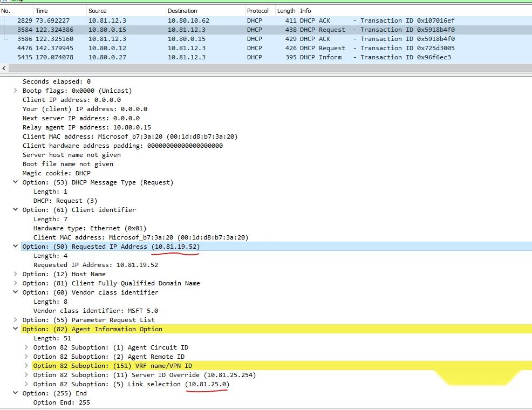The height and width of the screenshot is (410, 532).
Task: Select packet 2829, the DHCP ACK
Action: coord(162,20)
